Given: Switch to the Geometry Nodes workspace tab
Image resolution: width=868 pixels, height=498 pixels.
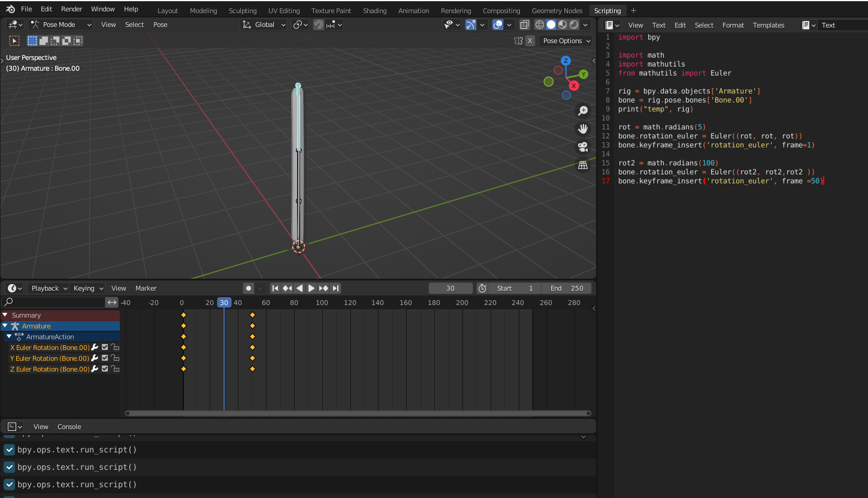Looking at the screenshot, I should click(557, 11).
